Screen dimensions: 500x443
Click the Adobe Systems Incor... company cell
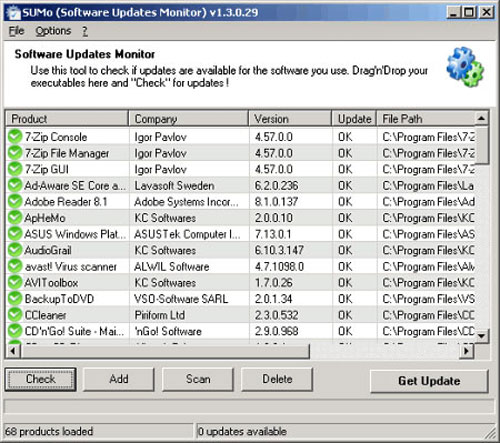(189, 202)
